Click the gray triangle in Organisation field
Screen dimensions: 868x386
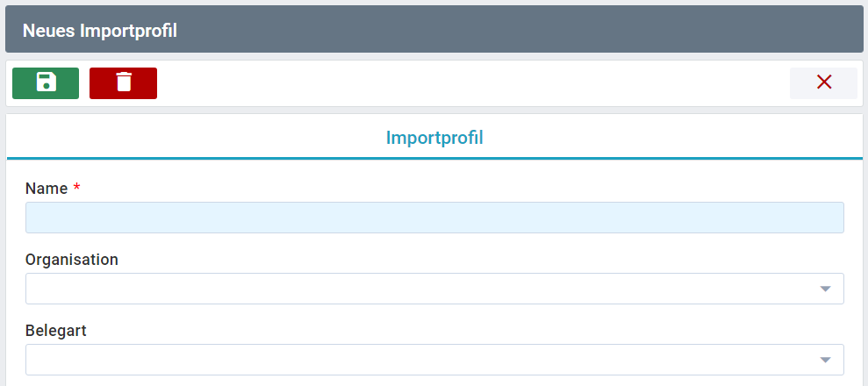825,289
